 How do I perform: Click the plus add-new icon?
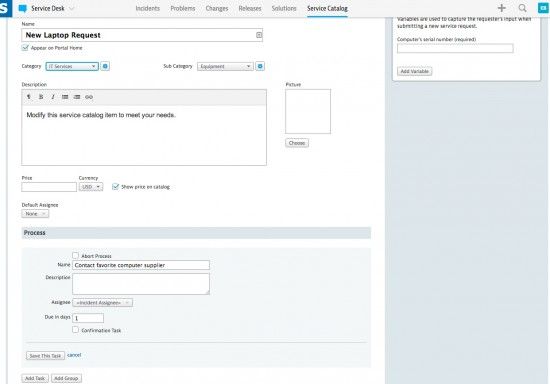click(502, 8)
